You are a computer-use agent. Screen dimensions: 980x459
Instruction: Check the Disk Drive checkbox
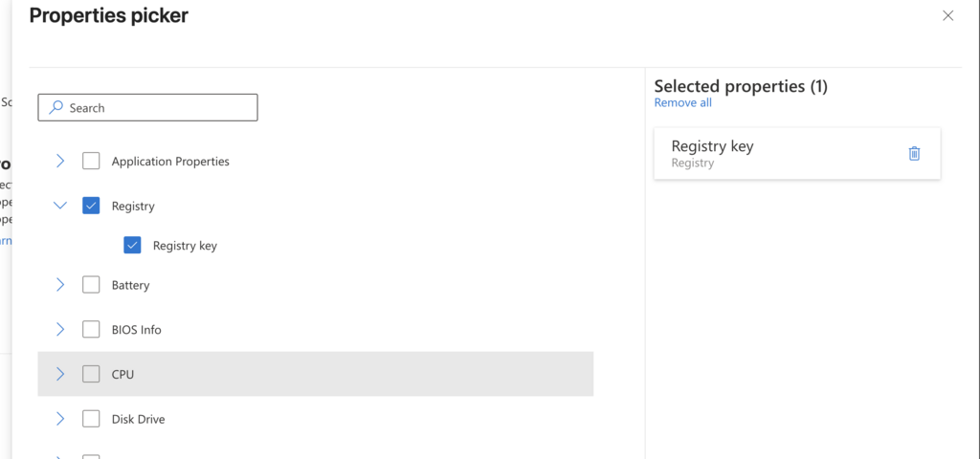click(x=91, y=419)
